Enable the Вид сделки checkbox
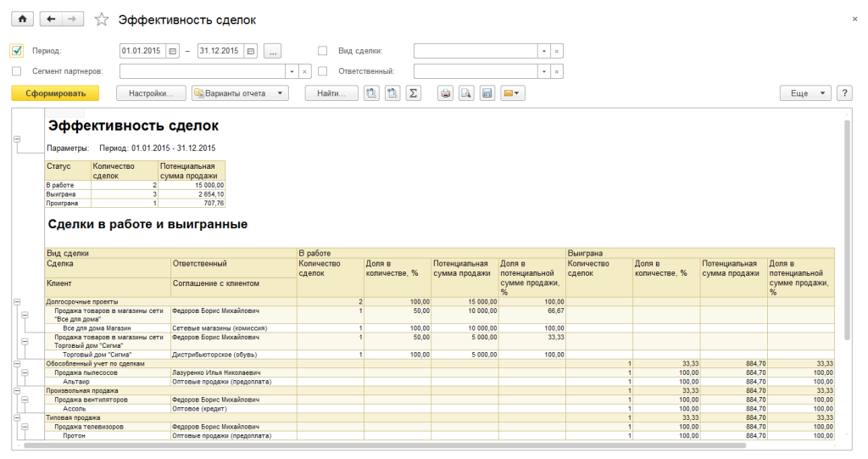This screenshot has height=459, width=868. pos(322,51)
